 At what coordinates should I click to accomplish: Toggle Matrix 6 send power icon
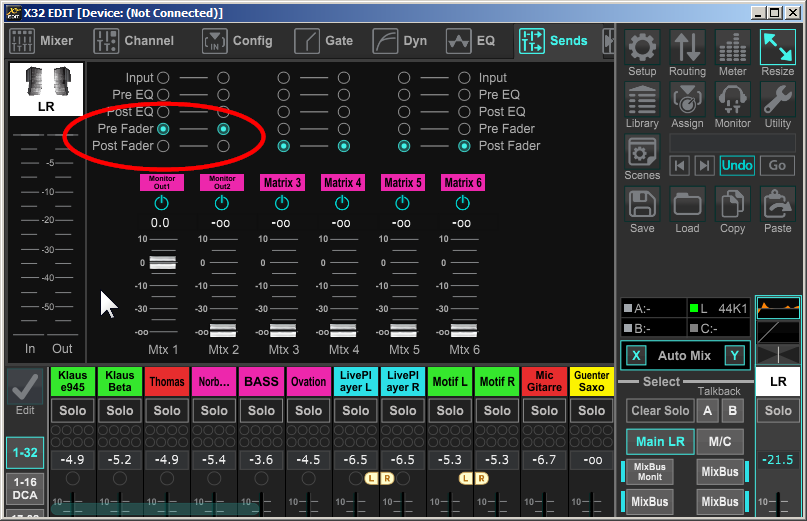pyautogui.click(x=463, y=203)
